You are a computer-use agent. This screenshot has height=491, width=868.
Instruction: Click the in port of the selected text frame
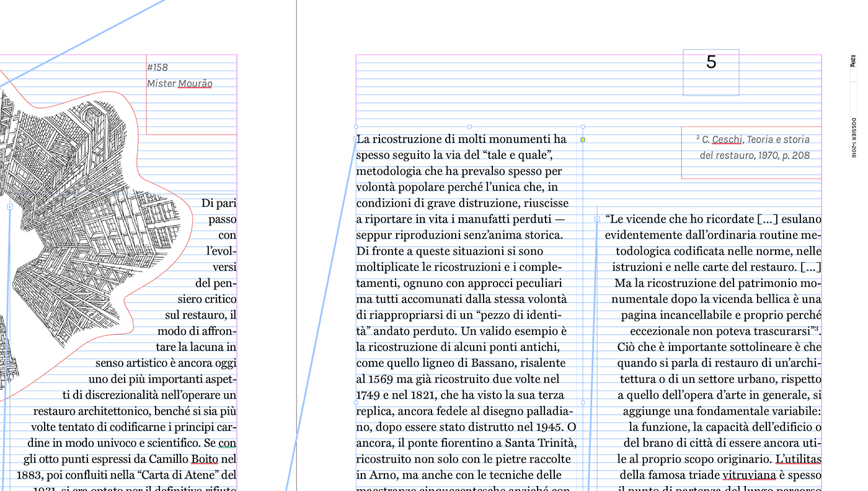(x=356, y=139)
